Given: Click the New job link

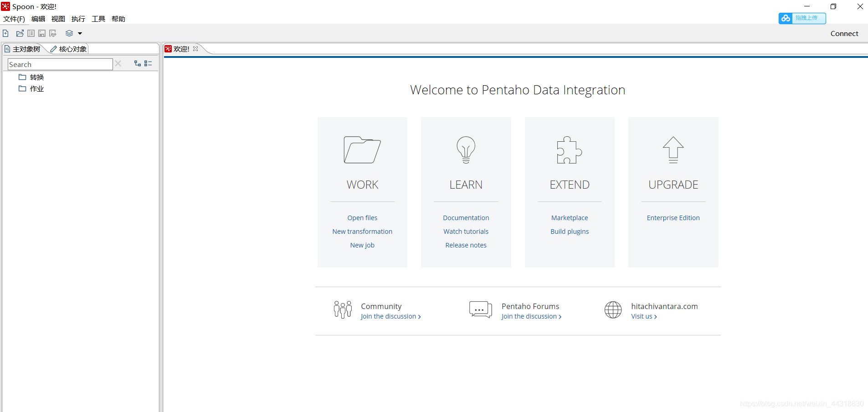Looking at the screenshot, I should coord(362,245).
